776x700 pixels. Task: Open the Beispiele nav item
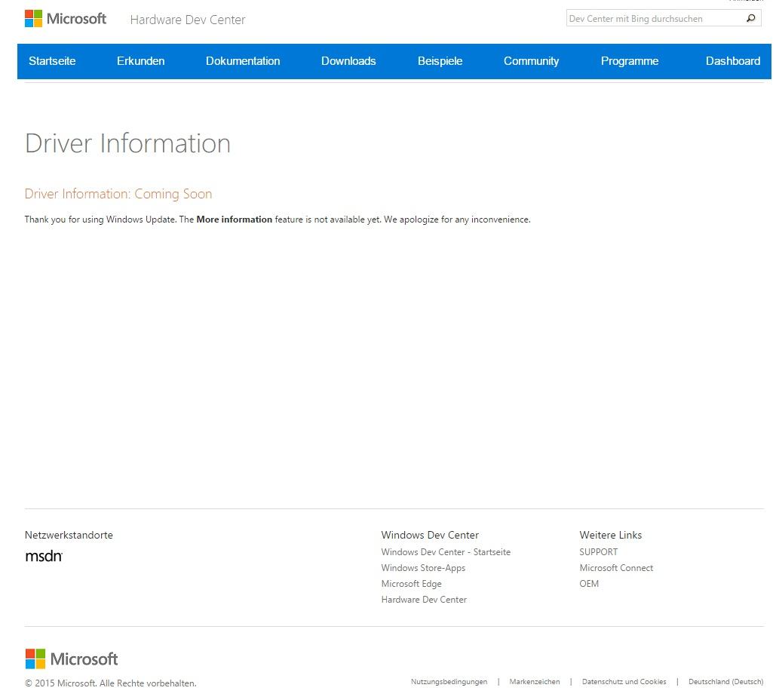[440, 61]
